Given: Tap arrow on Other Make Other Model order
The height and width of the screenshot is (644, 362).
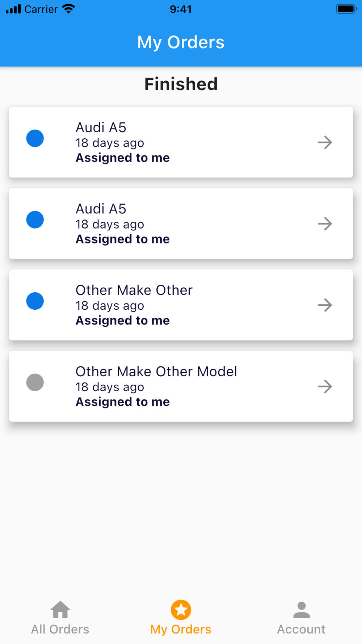Looking at the screenshot, I should point(325,386).
